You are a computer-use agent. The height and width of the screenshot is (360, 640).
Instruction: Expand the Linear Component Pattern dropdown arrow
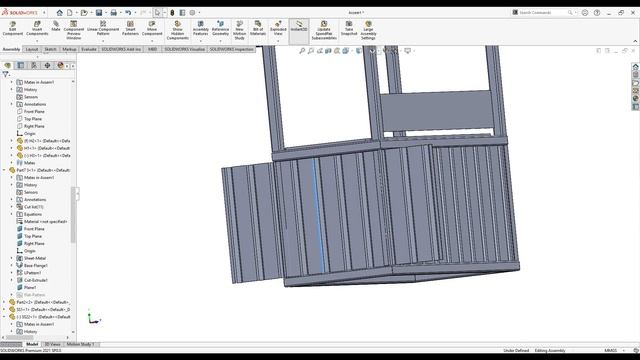tap(103, 40)
